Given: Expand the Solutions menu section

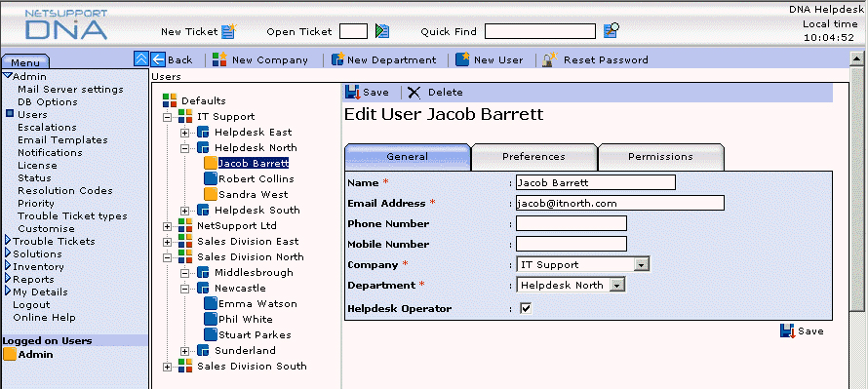Looking at the screenshot, I should (8, 253).
